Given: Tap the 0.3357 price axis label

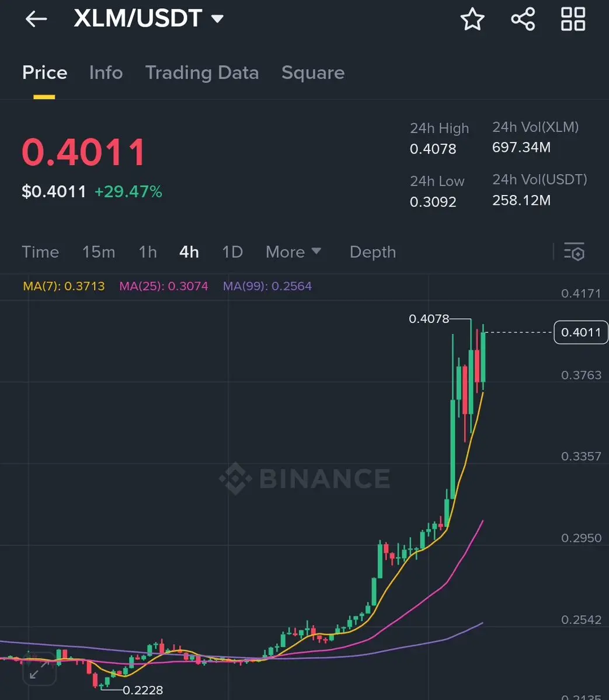Looking at the screenshot, I should click(581, 456).
